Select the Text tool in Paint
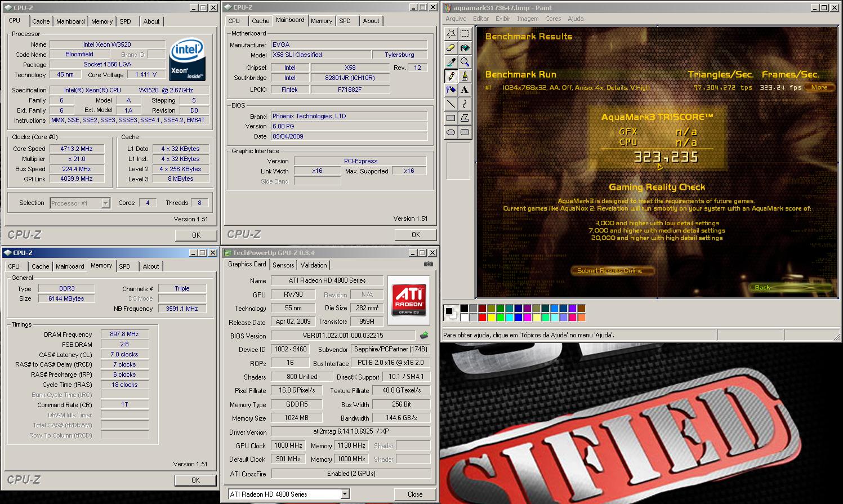 point(465,90)
